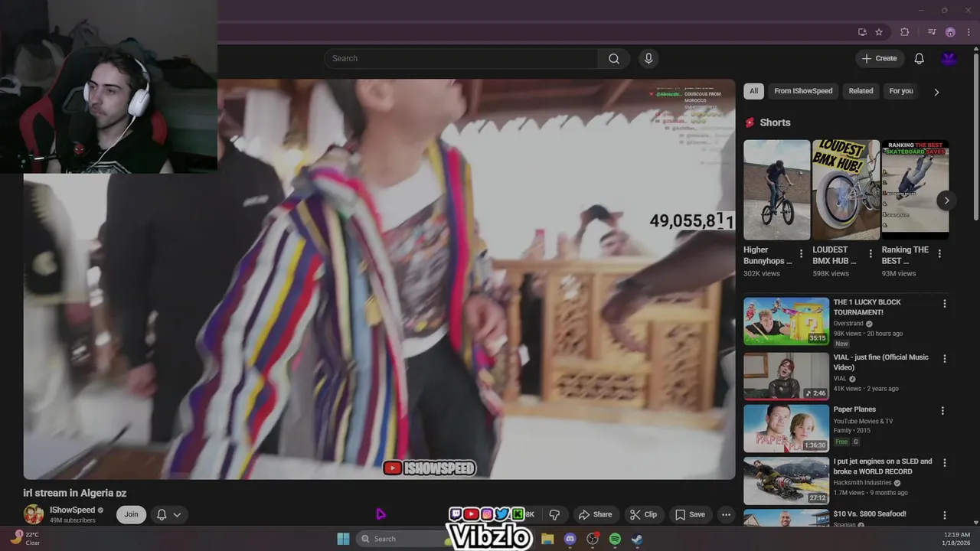Open the Paper Planes movie thumbnail

point(786,429)
